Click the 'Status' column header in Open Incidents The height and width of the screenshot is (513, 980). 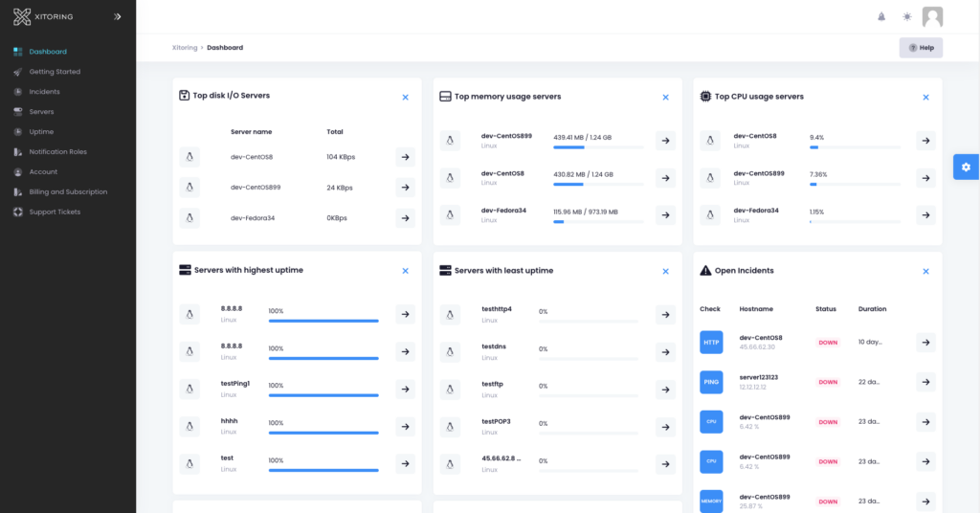[x=826, y=309]
